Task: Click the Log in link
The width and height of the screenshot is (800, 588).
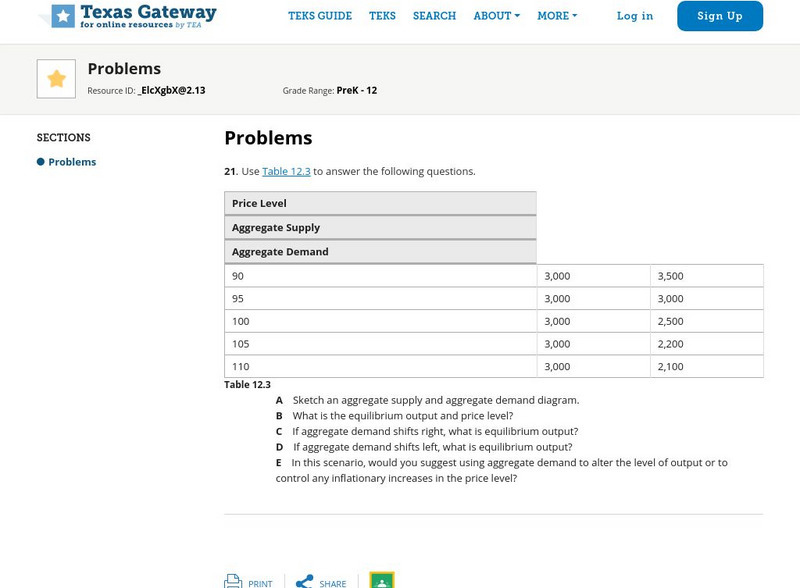Action: point(635,16)
